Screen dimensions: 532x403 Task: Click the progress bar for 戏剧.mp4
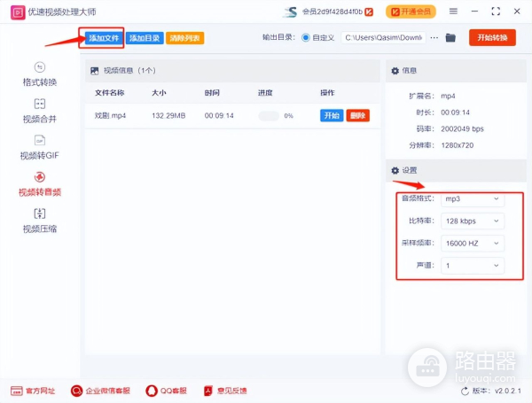269,116
